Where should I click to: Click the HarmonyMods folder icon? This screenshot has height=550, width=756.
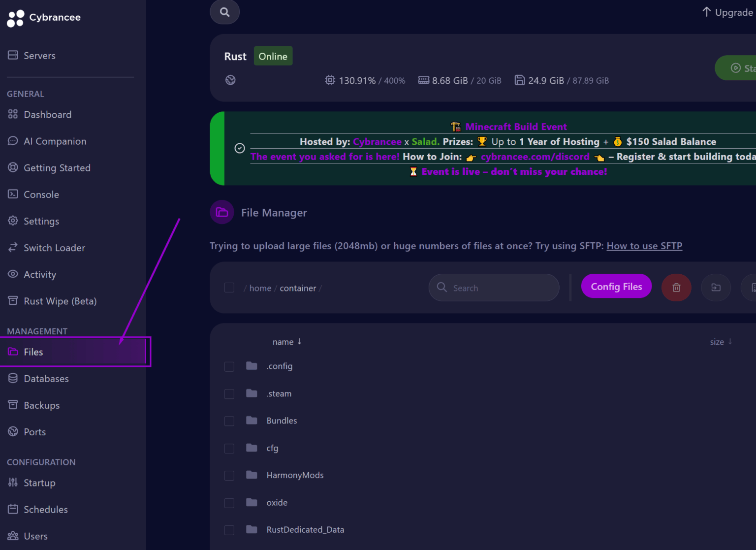pyautogui.click(x=252, y=475)
